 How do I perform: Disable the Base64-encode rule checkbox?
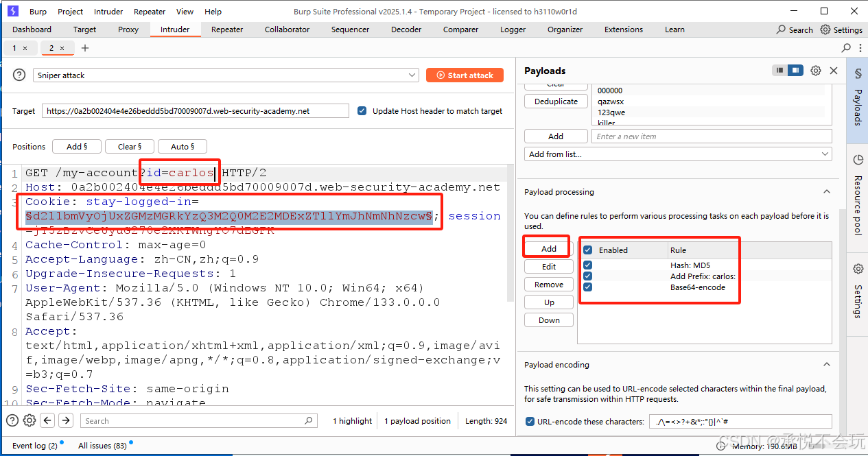click(x=587, y=287)
